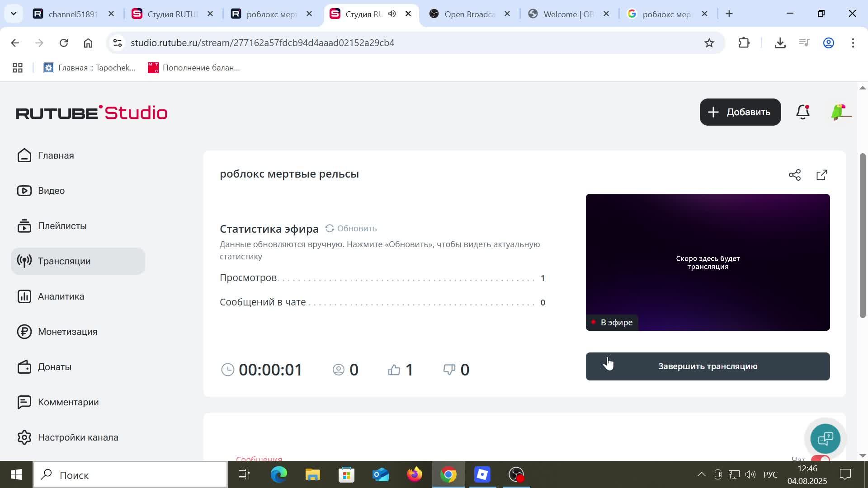The image size is (868, 488).
Task: Open the Аналитика section in sidebar
Action: pos(61,296)
